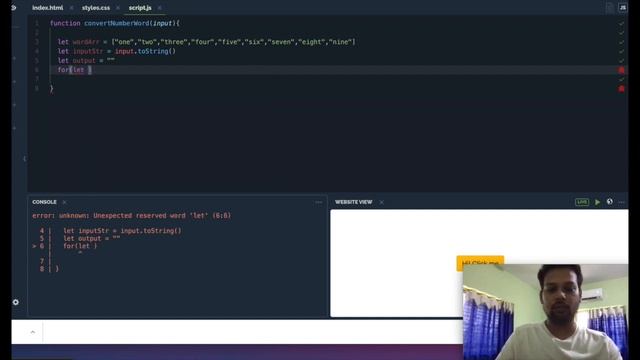Select the CONSOLE panel title

coord(44,202)
